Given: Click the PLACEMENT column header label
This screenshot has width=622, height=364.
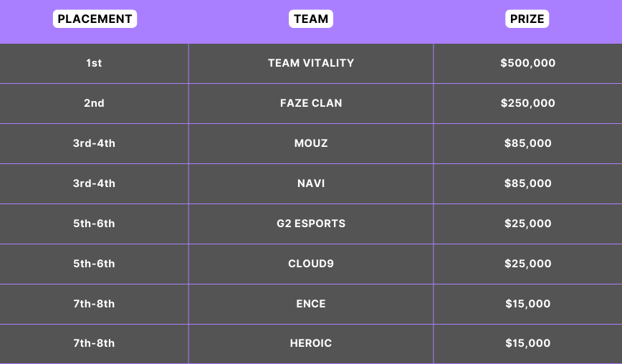Looking at the screenshot, I should 95,19.
